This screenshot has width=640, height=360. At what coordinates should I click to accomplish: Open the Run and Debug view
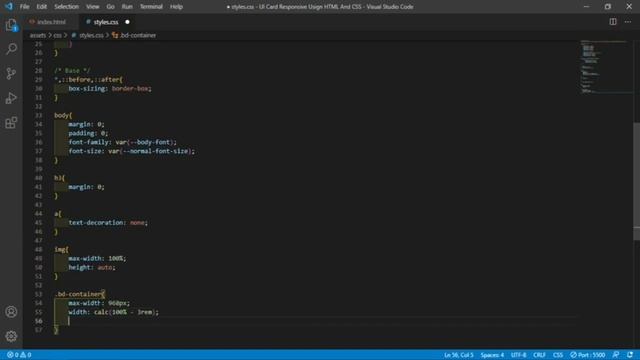click(x=11, y=98)
